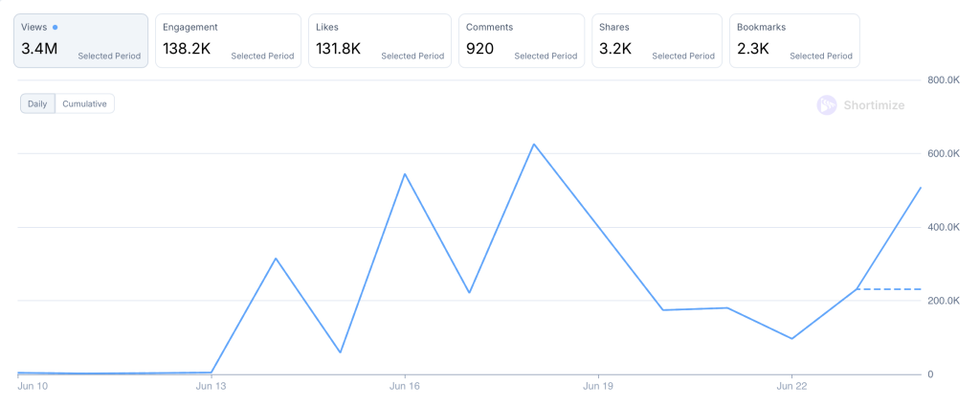Click the lowest dip at Jun 22
This screenshot has height=407, width=980.
point(791,338)
